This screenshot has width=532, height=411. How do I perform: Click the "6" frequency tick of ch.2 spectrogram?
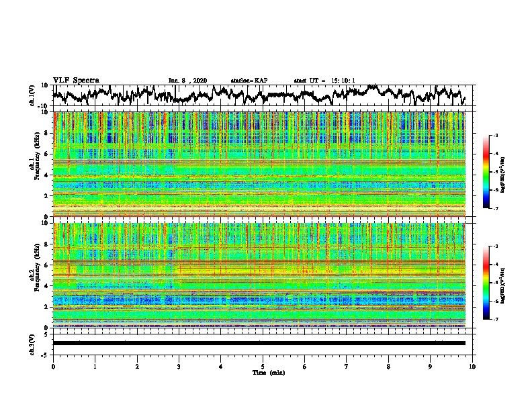[x=46, y=265]
